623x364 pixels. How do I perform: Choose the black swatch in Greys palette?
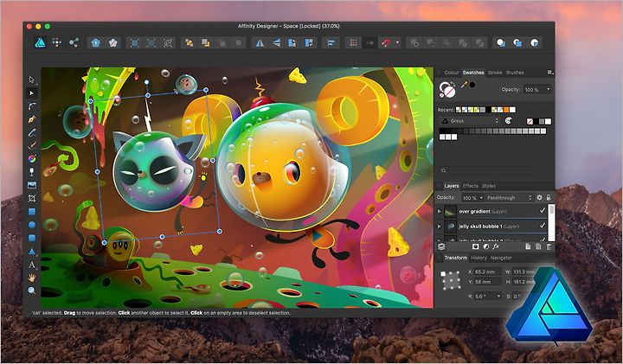pos(441,131)
